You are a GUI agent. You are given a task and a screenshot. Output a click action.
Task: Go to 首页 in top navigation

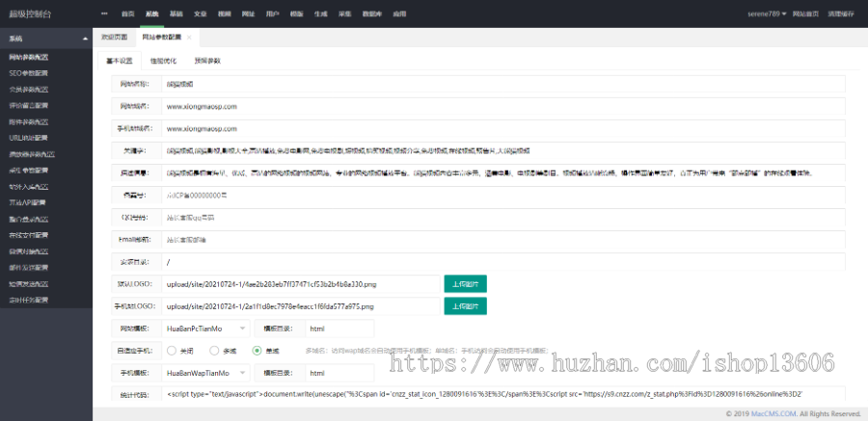click(x=128, y=13)
